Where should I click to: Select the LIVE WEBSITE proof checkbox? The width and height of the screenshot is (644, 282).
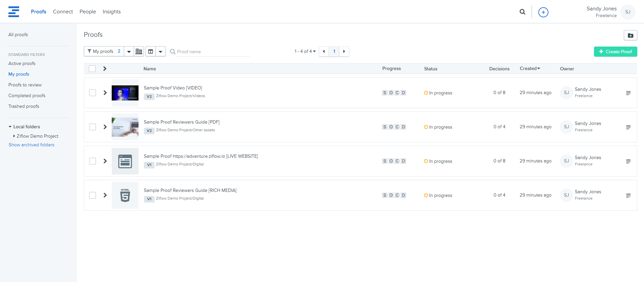pos(93,161)
